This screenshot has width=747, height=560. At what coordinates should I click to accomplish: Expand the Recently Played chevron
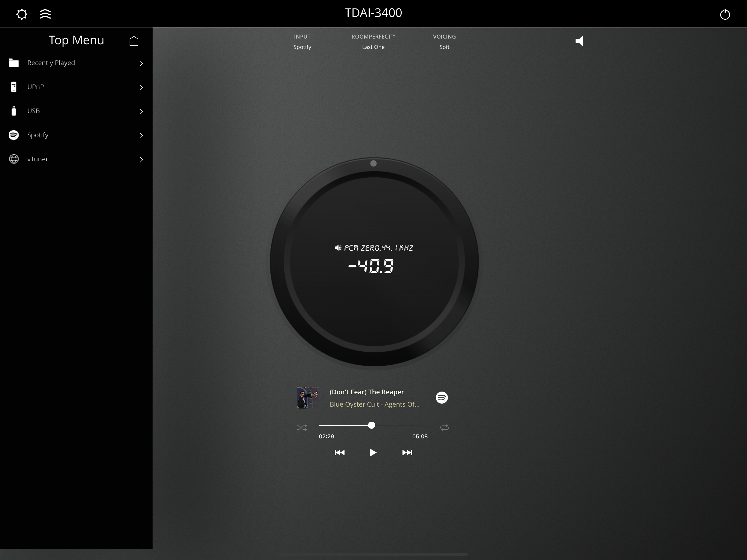point(141,63)
